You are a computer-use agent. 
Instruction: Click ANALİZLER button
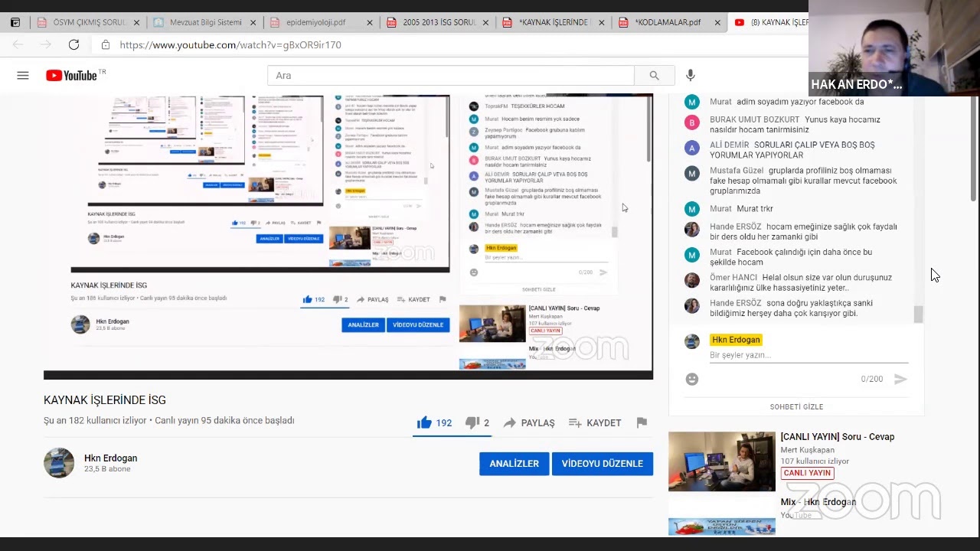coord(514,464)
